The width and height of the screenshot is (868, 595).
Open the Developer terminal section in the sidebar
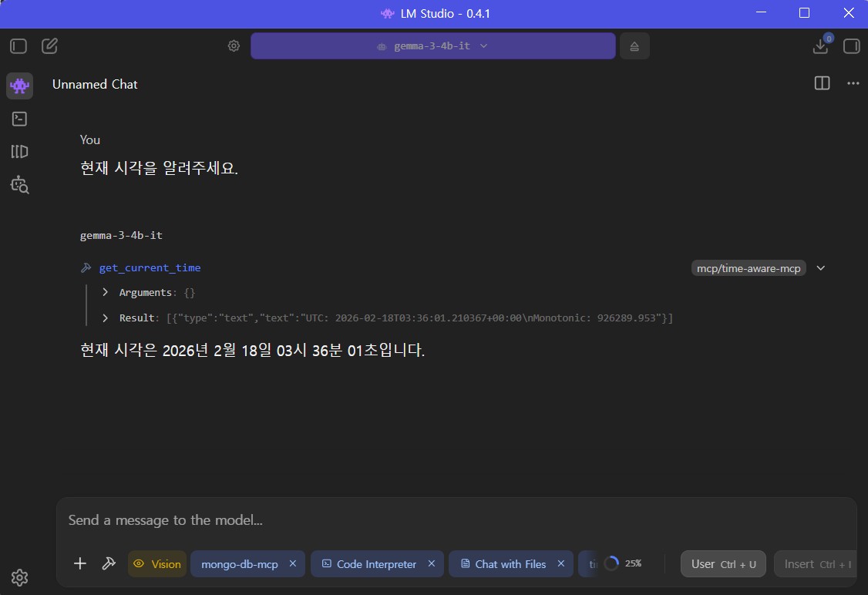[x=19, y=119]
